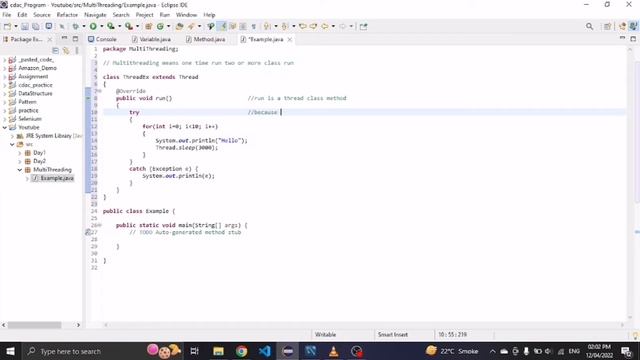Launch Coverage run from the toolbar
This screenshot has height=360, width=640.
(x=111, y=27)
